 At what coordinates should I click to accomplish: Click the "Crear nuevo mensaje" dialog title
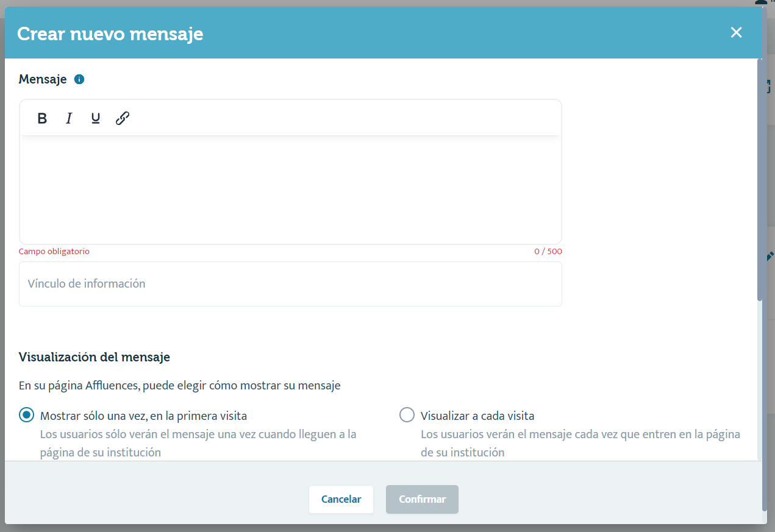110,34
